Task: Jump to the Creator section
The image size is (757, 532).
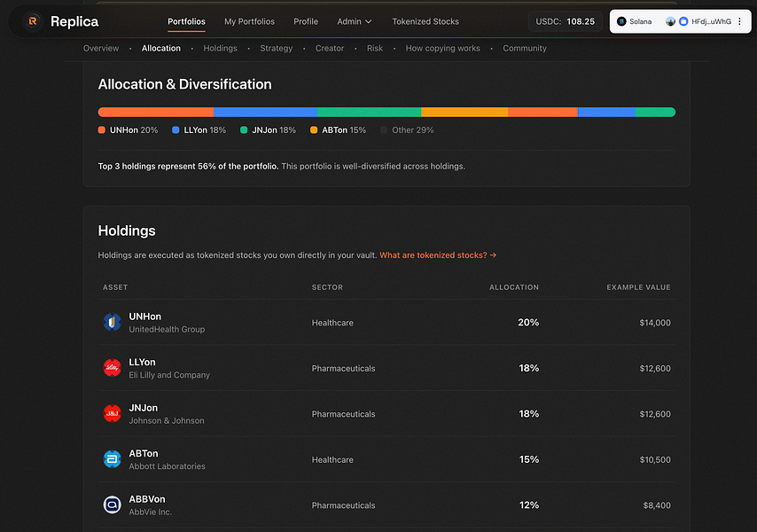Action: tap(330, 48)
